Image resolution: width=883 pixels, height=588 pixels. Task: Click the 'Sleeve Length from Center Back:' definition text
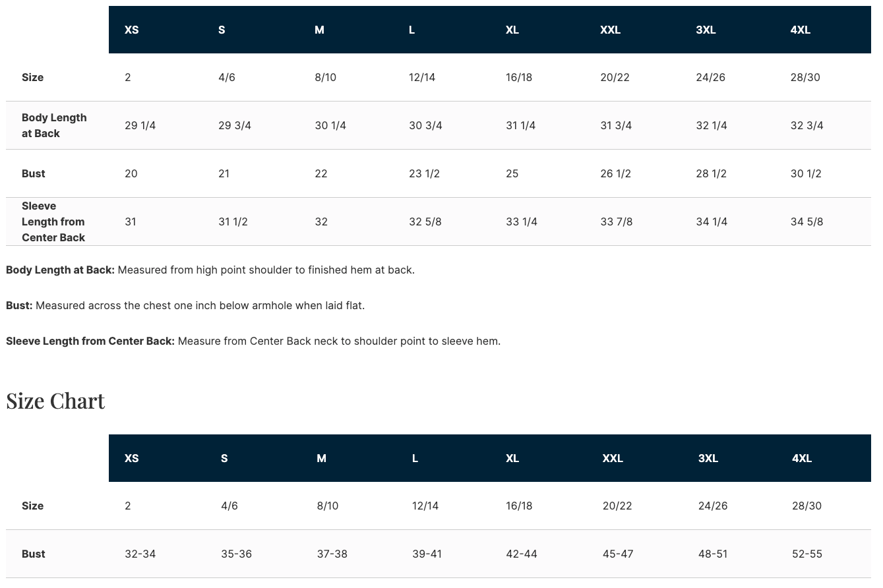coord(90,341)
